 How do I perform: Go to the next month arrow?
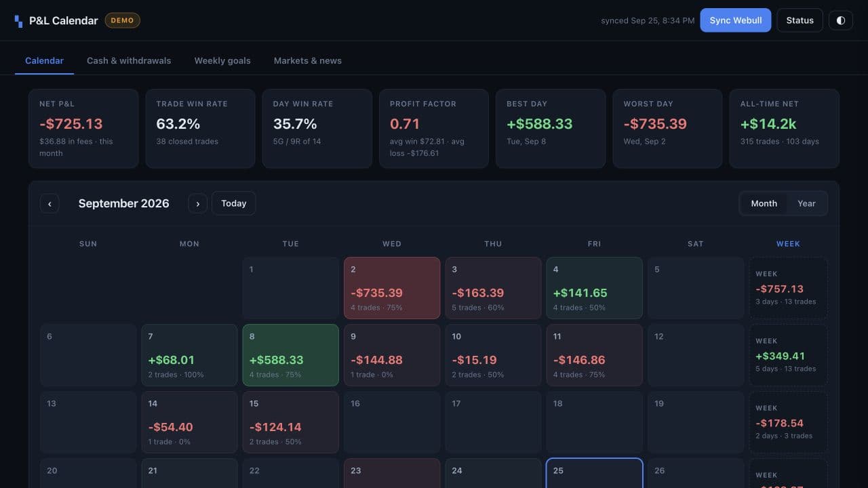point(197,203)
